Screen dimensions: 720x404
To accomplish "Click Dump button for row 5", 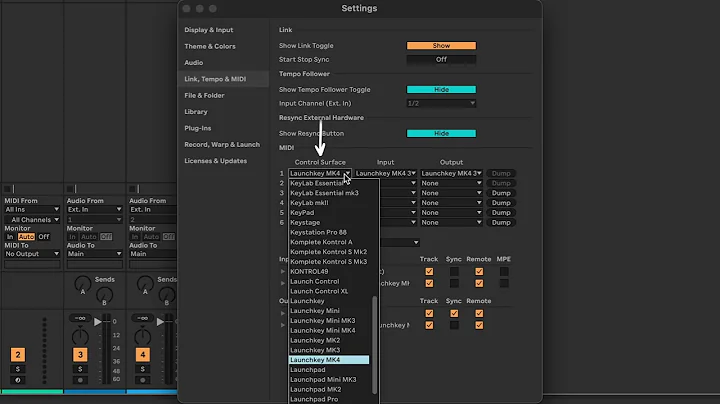I will (501, 213).
